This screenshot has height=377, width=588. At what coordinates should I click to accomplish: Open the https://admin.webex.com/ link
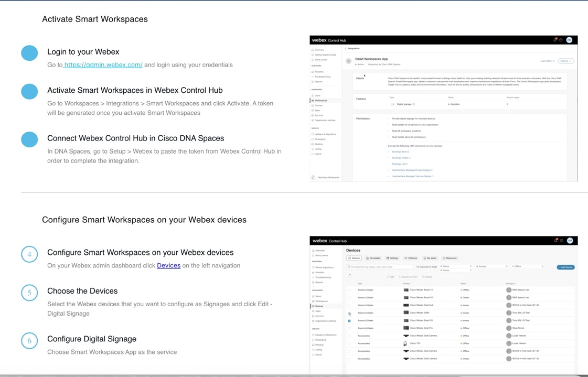pyautogui.click(x=103, y=65)
